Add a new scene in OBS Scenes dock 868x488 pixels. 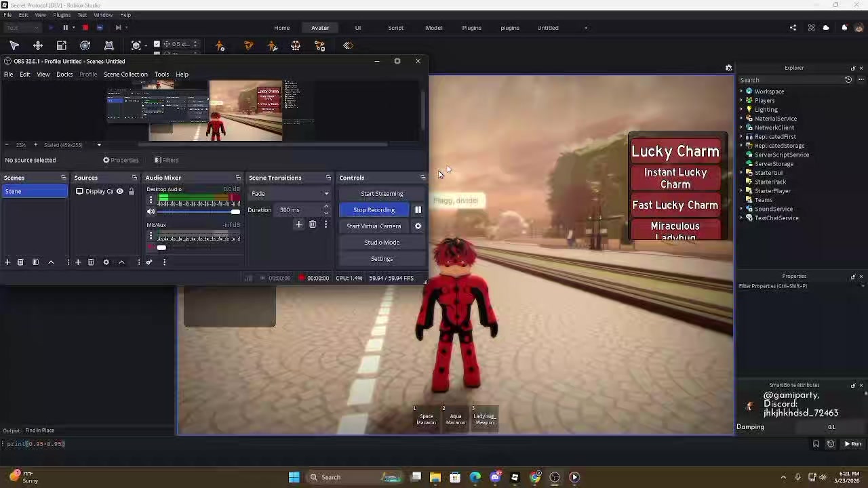(x=7, y=262)
